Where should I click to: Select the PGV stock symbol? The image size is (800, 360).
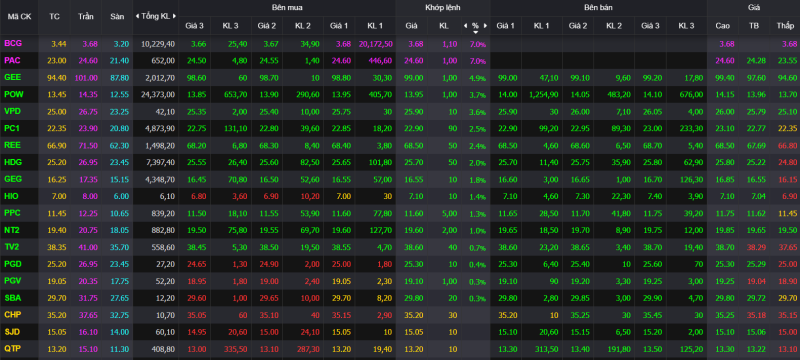coord(13,280)
